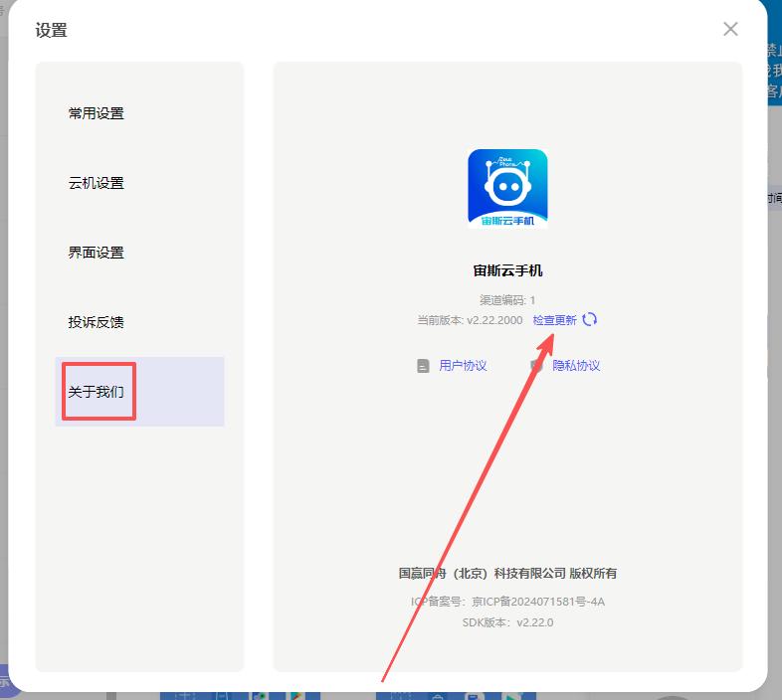Image resolution: width=782 pixels, height=700 pixels.
Task: Select 关于我们 in the sidebar
Action: click(x=139, y=392)
